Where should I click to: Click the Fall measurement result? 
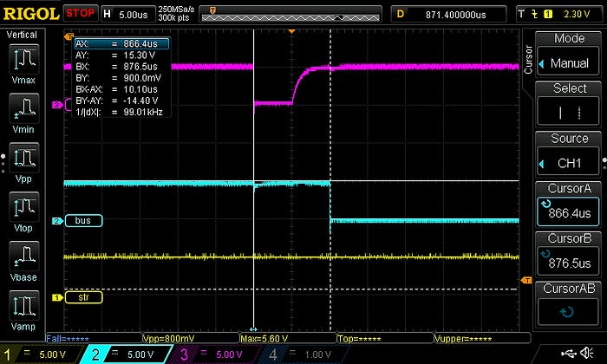tap(68, 339)
